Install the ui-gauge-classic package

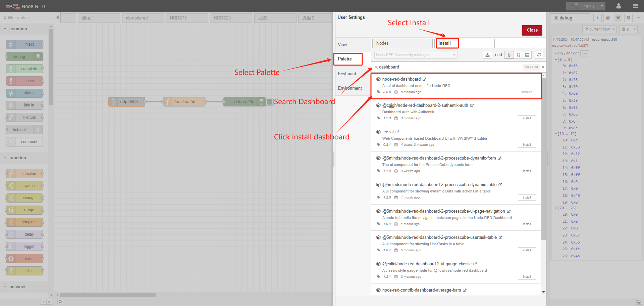(527, 277)
